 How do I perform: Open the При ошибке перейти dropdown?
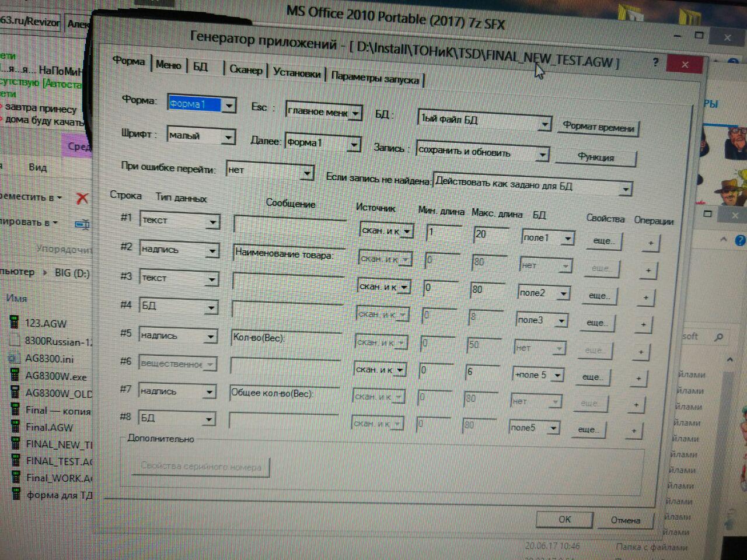click(307, 173)
